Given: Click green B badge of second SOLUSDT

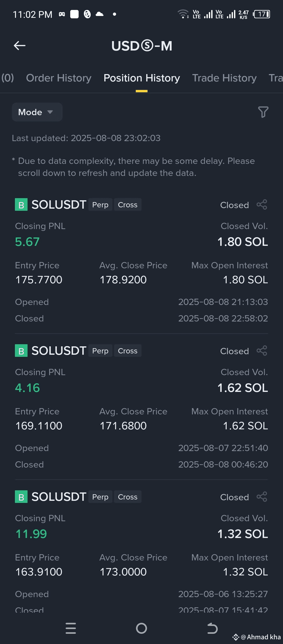Looking at the screenshot, I should 21,351.
